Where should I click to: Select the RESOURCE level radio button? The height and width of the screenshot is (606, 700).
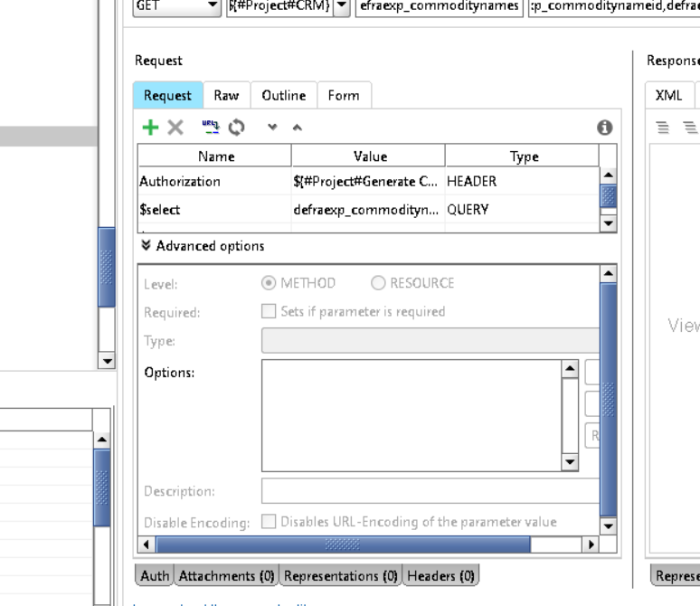(x=378, y=283)
